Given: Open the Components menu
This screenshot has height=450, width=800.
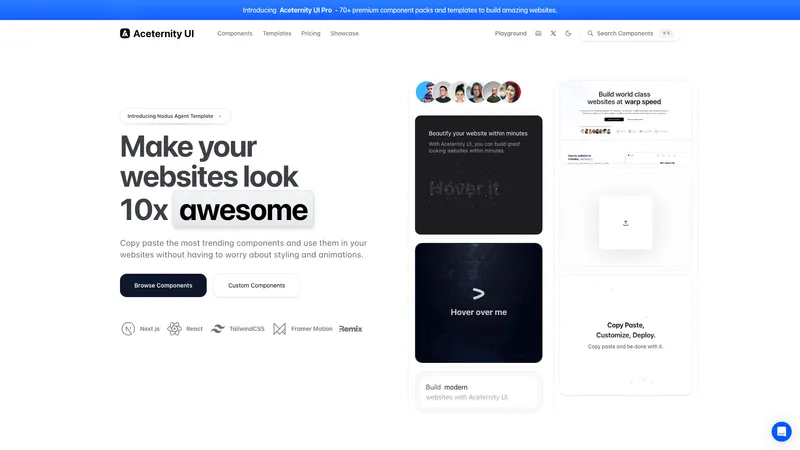Looking at the screenshot, I should coord(235,34).
